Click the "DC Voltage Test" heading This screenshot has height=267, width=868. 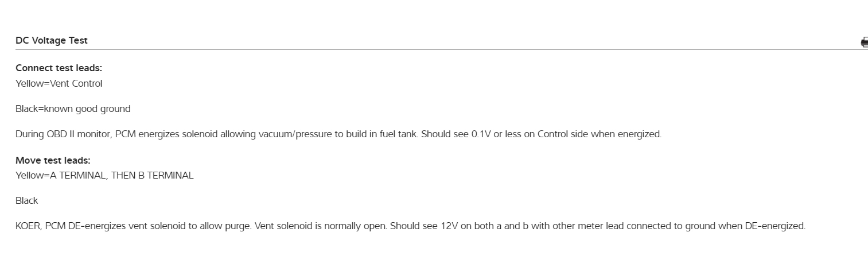point(52,41)
